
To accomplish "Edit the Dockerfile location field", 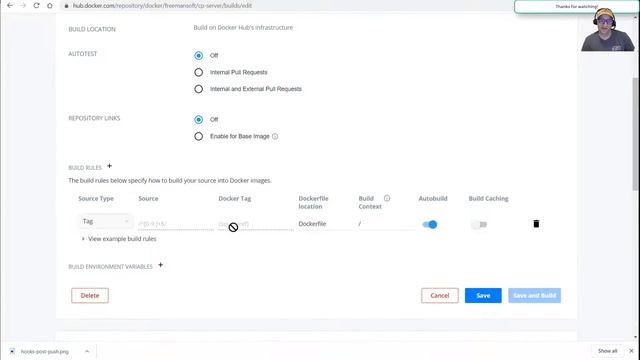I will click(x=325, y=224).
